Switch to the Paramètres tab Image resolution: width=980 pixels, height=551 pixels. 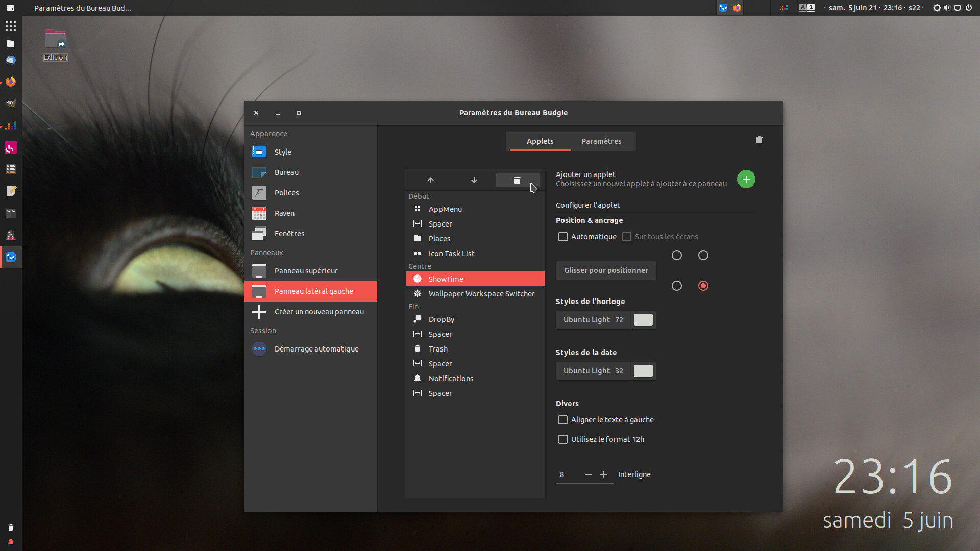[601, 141]
